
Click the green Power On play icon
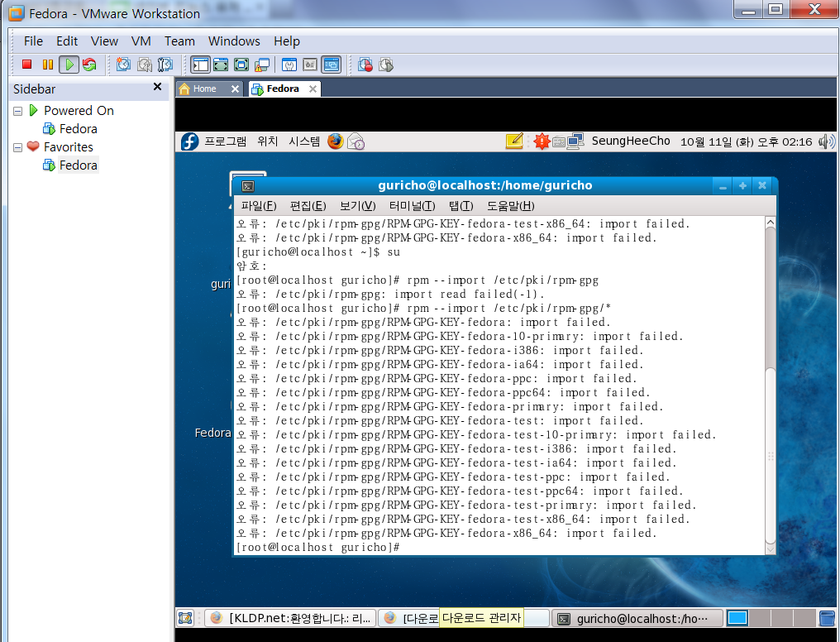click(x=69, y=65)
